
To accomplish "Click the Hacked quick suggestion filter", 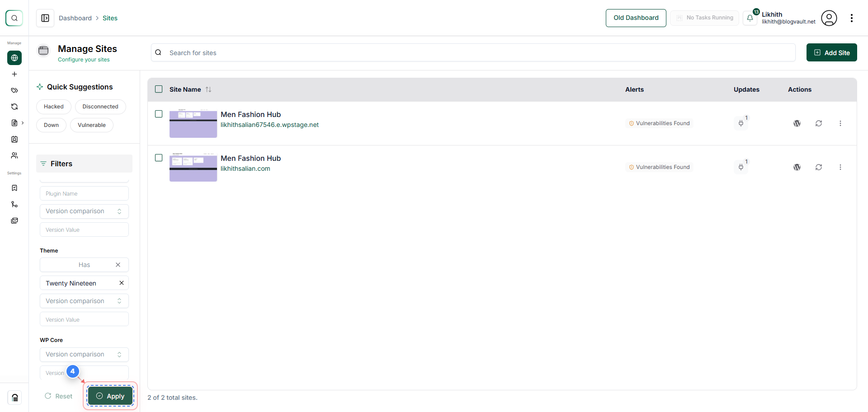I will pos(53,107).
